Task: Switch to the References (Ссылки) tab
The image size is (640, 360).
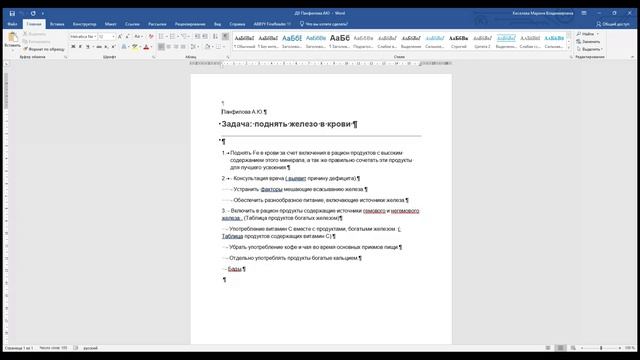Action: click(132, 24)
